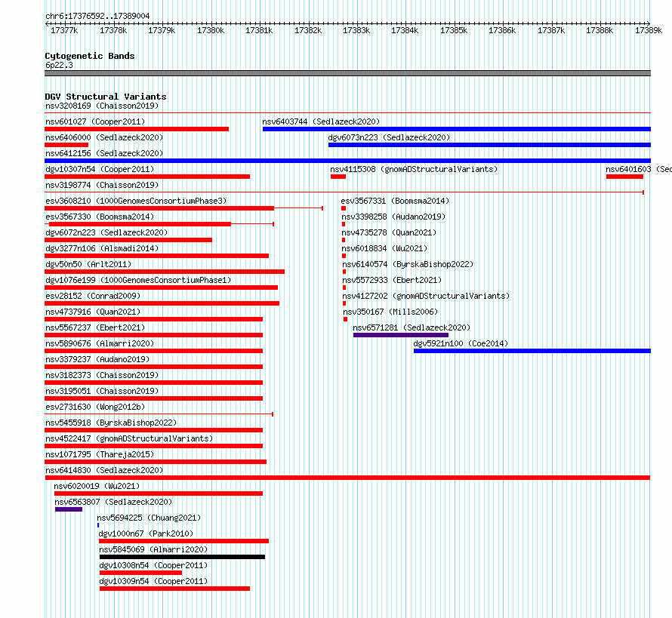Click nsv6018834 (Wu2021) label

pyautogui.click(x=384, y=248)
